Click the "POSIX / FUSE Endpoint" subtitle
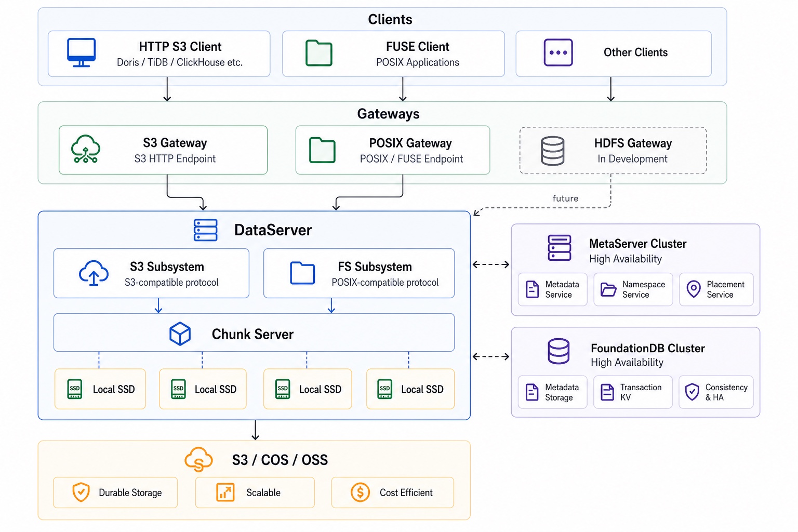 pyautogui.click(x=411, y=159)
